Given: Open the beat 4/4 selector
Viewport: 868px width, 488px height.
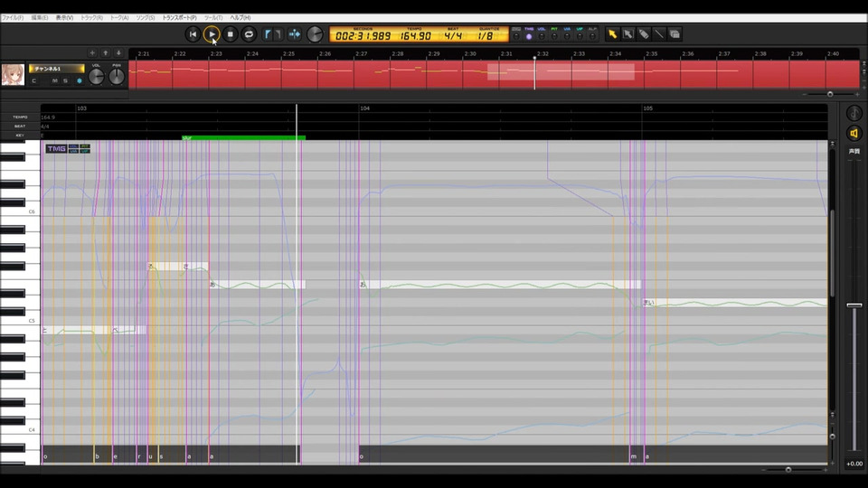Looking at the screenshot, I should tap(453, 35).
